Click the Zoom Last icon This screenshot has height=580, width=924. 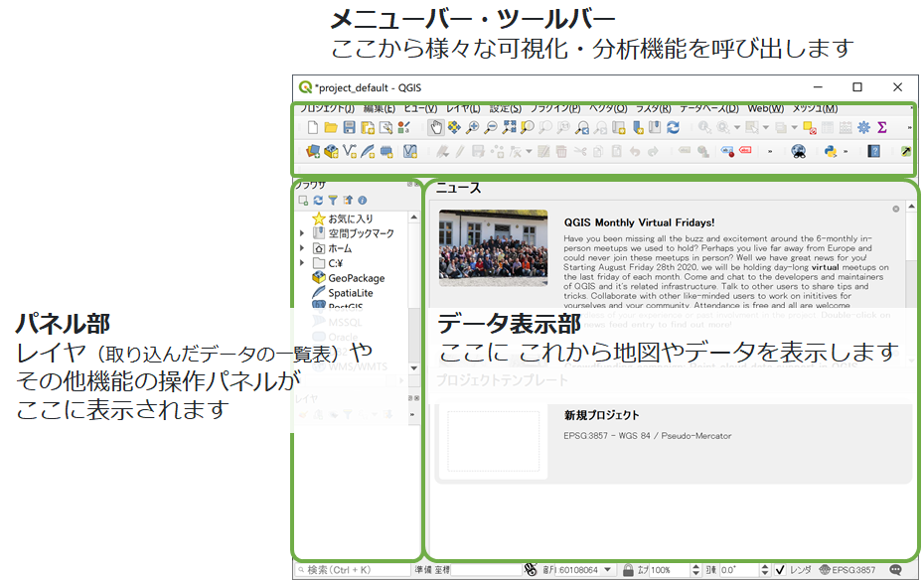(582, 127)
